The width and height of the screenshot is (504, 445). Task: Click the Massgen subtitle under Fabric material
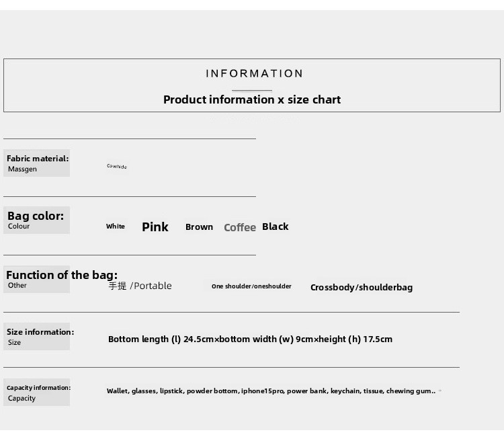[x=22, y=169]
